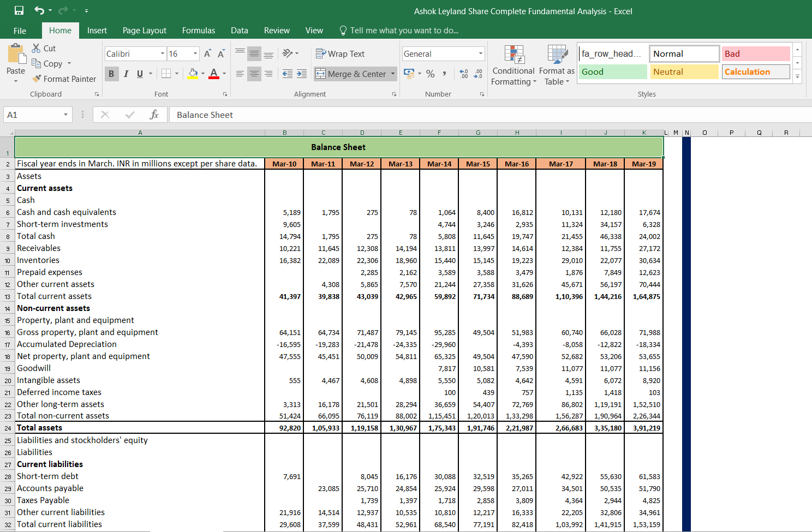Align text right
812x532 pixels.
tap(268, 74)
